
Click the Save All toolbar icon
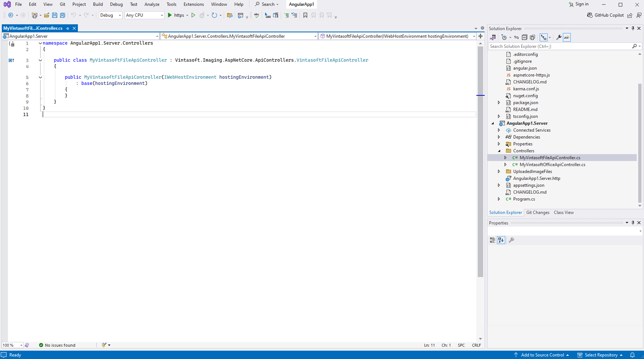coord(62,15)
